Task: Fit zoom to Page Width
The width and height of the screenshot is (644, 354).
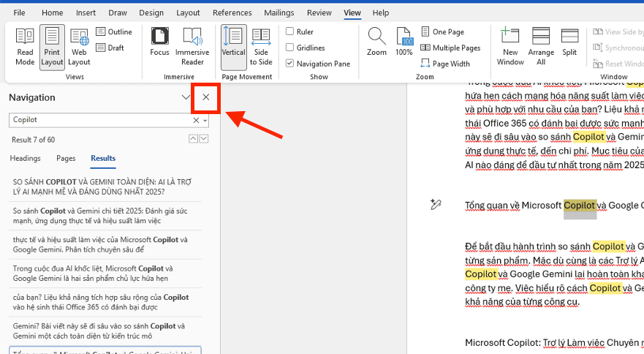Action: pos(445,64)
